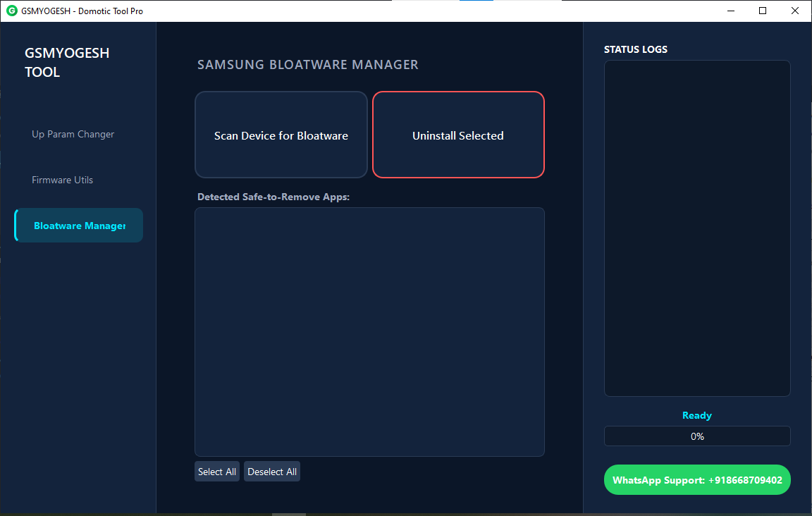The image size is (812, 516).
Task: Click the Uninstall Selected button
Action: coord(458,135)
